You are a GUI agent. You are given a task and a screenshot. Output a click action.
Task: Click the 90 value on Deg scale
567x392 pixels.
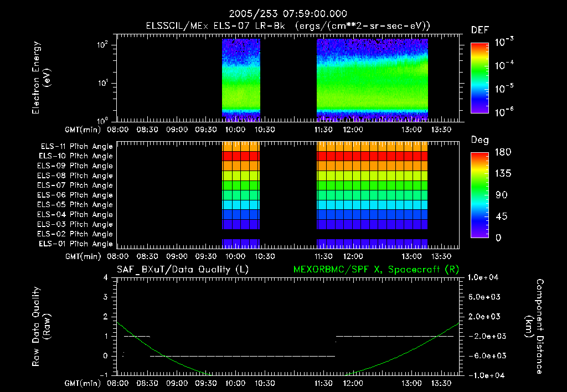(502, 195)
